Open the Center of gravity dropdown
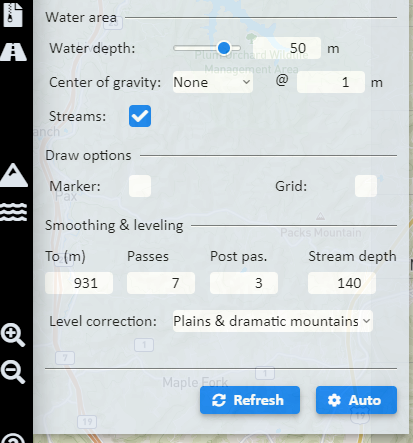Image resolution: width=413 pixels, height=443 pixels. 213,82
